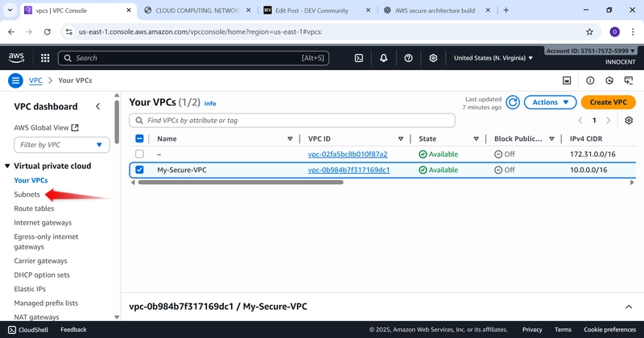Open the Filter by VPC dropdown

click(62, 145)
